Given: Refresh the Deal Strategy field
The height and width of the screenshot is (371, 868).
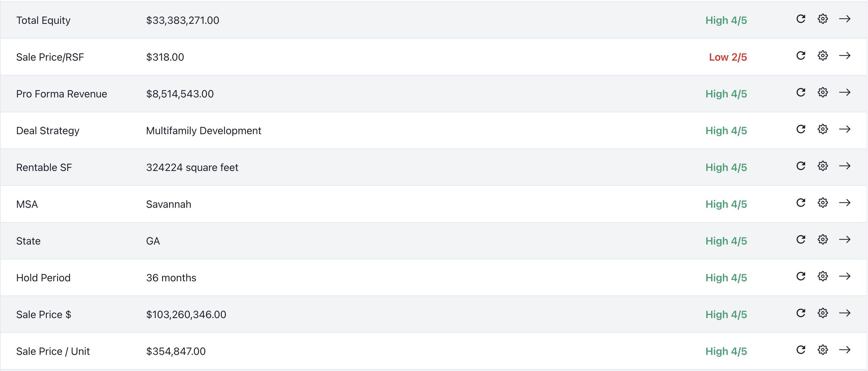Looking at the screenshot, I should (x=801, y=129).
